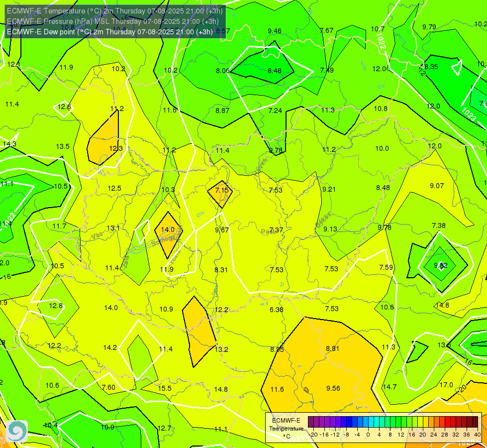
Task: Click the 9.13 value near Békés label
Action: click(x=330, y=229)
